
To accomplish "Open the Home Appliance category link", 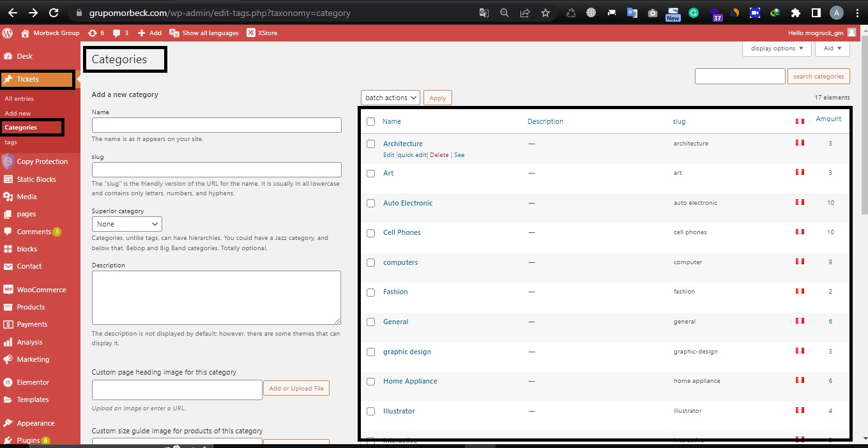I will [x=410, y=381].
